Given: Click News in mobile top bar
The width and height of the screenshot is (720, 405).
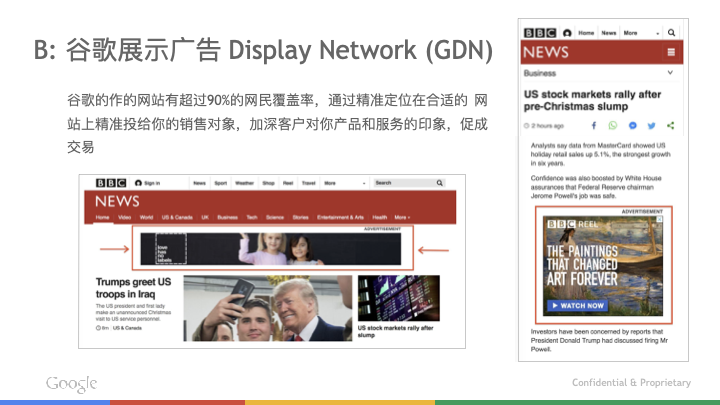Looking at the screenshot, I should tap(609, 33).
